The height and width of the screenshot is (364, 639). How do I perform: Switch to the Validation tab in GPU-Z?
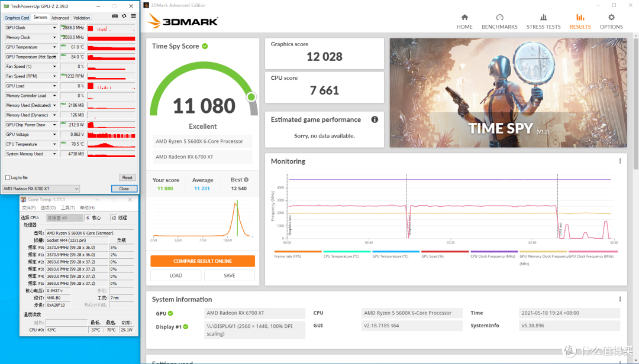tap(82, 18)
